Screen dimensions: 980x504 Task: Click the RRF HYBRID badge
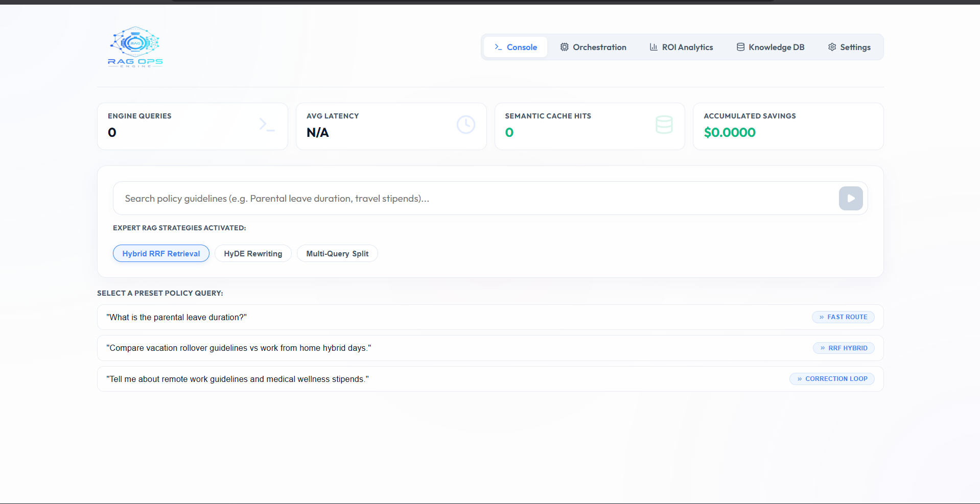click(844, 348)
